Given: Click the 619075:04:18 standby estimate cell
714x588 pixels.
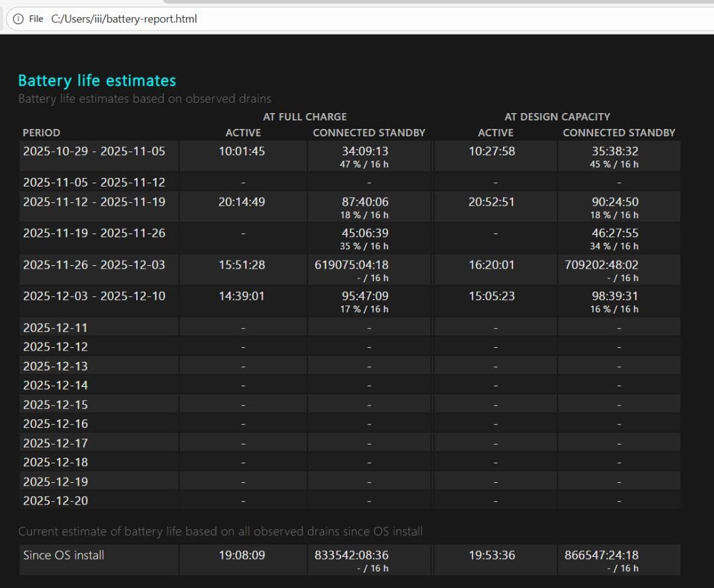Looking at the screenshot, I should click(x=352, y=265).
